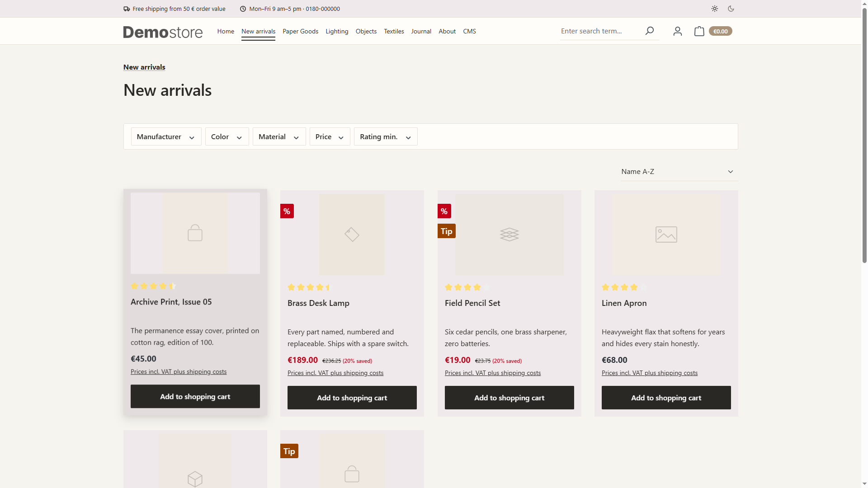Expand the Rating min. filter
Image resolution: width=868 pixels, height=488 pixels.
tap(386, 136)
